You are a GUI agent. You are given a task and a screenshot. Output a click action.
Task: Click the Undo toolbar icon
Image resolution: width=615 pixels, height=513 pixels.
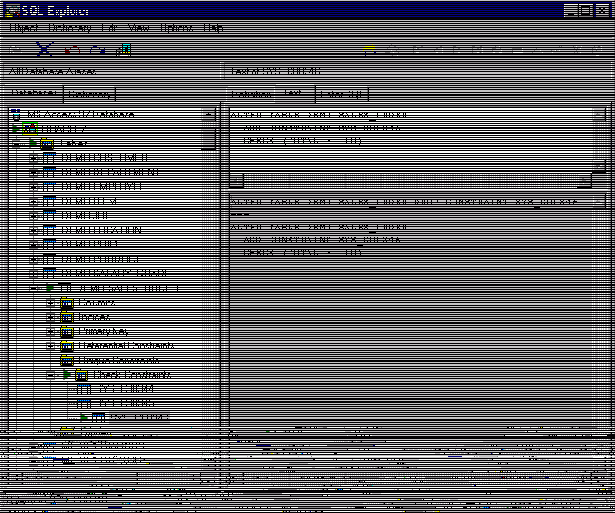click(71, 49)
